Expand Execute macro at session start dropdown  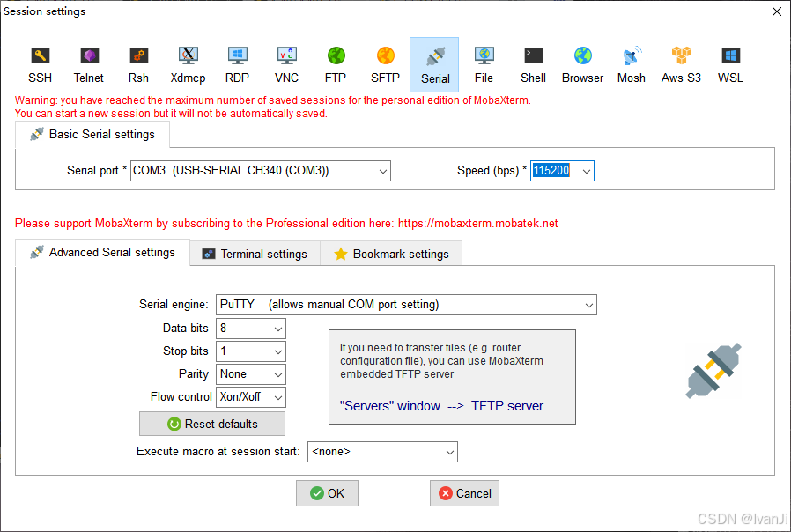[x=382, y=452]
